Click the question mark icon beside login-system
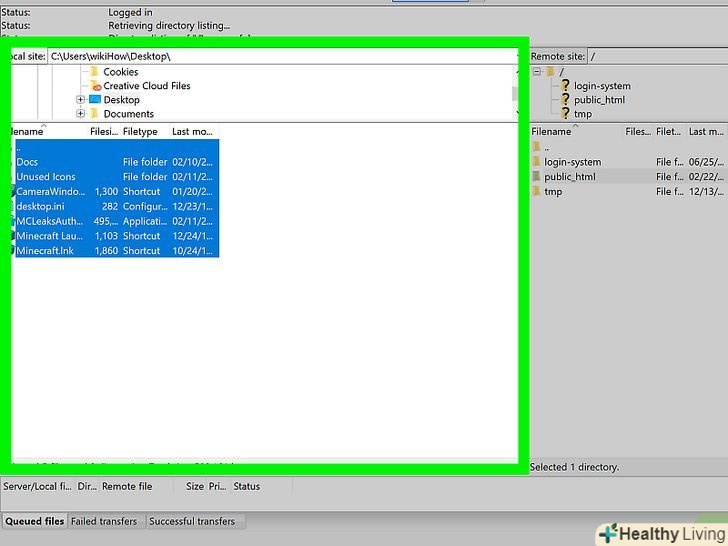This screenshot has height=546, width=728. [565, 85]
